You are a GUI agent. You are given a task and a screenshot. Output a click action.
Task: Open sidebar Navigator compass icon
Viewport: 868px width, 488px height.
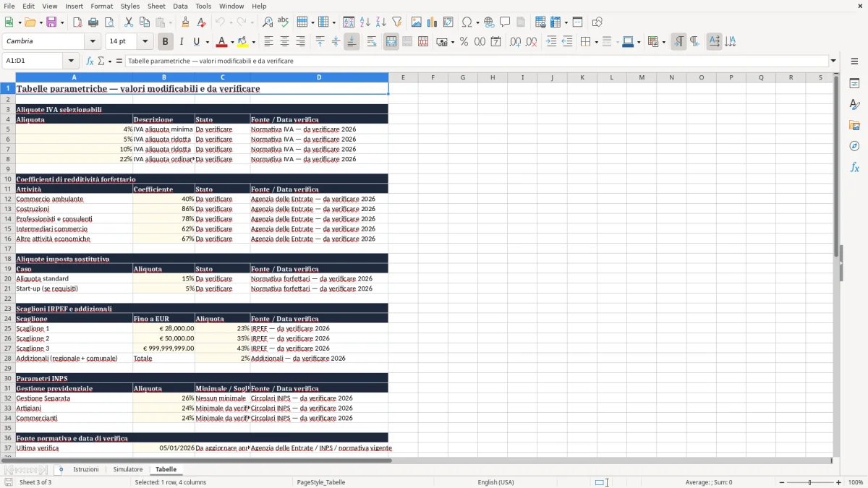[854, 146]
